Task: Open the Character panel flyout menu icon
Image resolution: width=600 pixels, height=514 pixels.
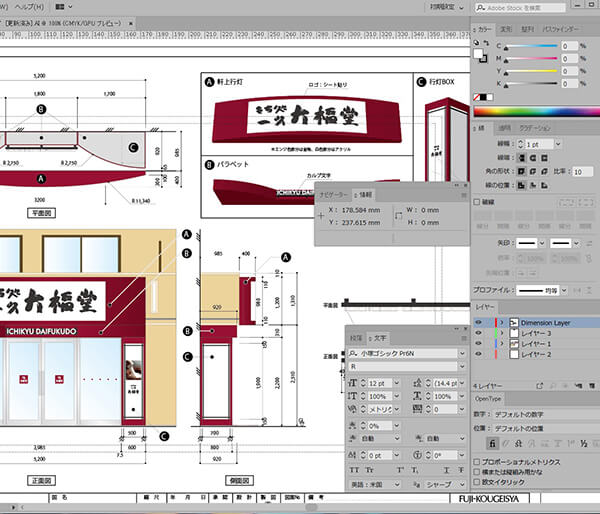Action: coord(464,338)
